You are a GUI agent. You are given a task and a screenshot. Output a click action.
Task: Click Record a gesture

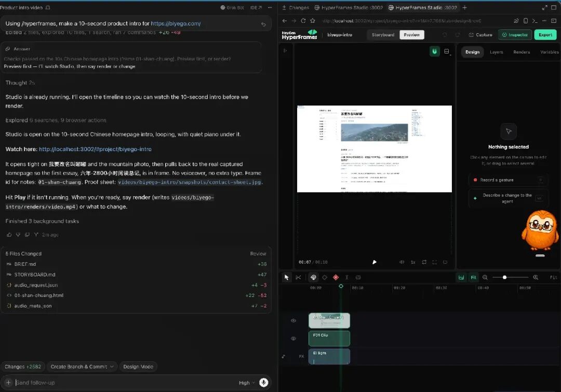(508, 180)
